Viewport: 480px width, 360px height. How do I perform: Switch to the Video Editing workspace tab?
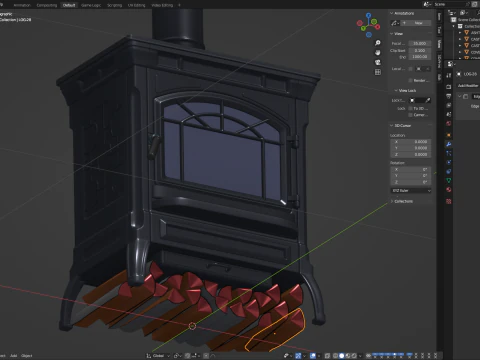coord(162,5)
